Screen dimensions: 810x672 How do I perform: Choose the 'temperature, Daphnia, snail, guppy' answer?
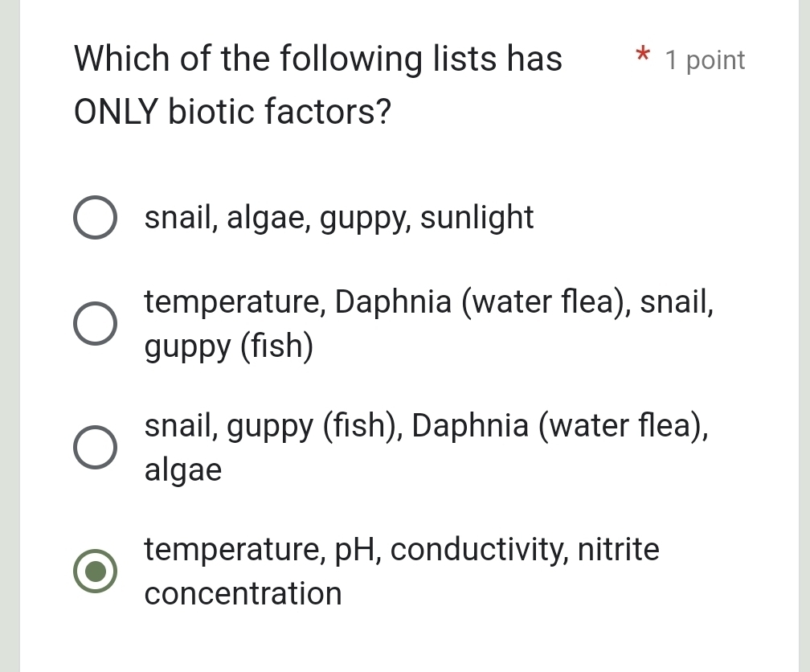tap(95, 323)
